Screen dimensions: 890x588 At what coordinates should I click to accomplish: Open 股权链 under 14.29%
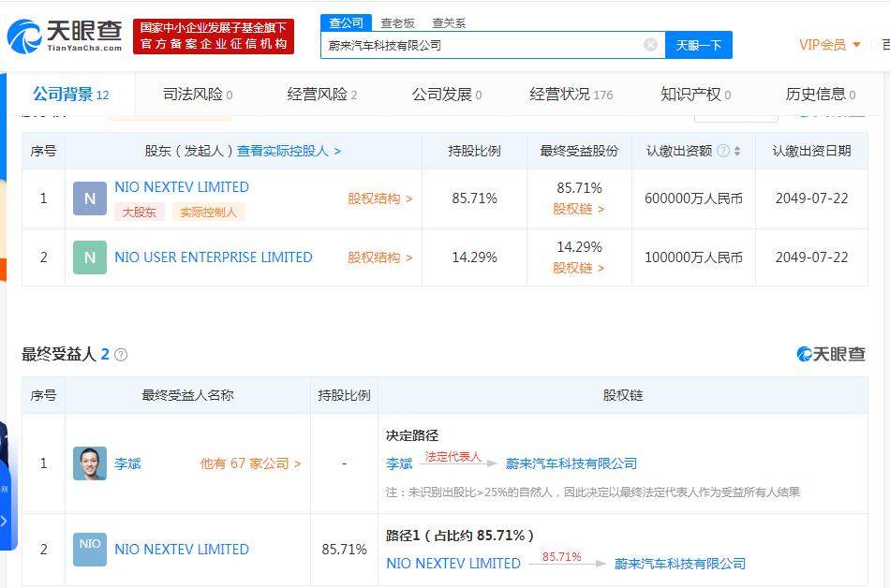point(578,268)
